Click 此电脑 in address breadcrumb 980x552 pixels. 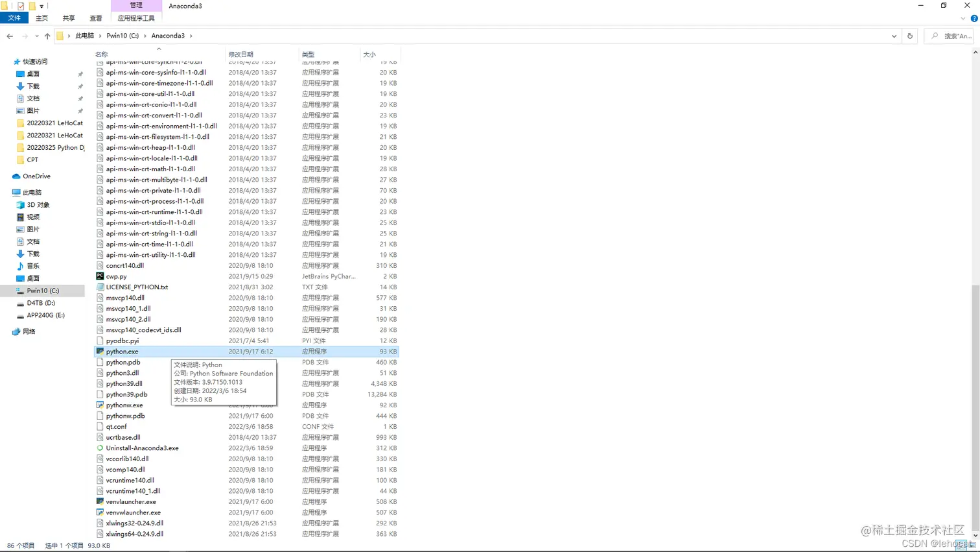click(84, 36)
